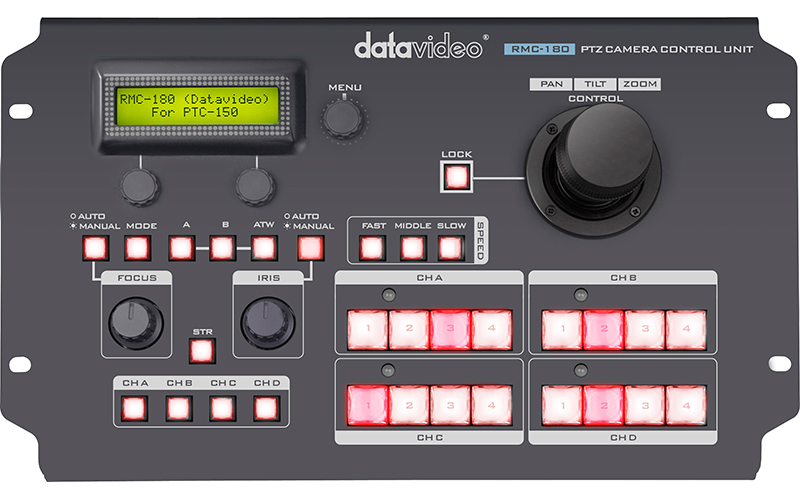Recall lit preset 1 in the CH C group
The width and height of the screenshot is (800, 500).
pyautogui.click(x=368, y=405)
